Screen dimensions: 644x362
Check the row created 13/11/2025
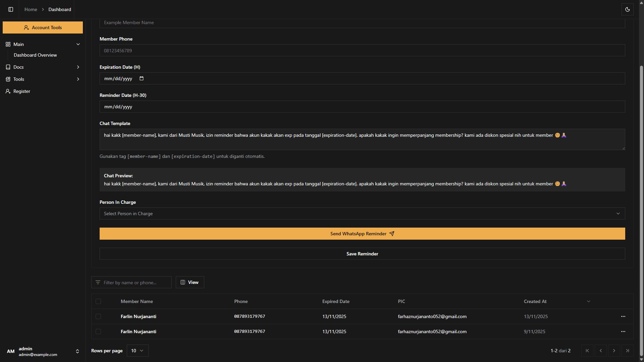click(x=98, y=316)
